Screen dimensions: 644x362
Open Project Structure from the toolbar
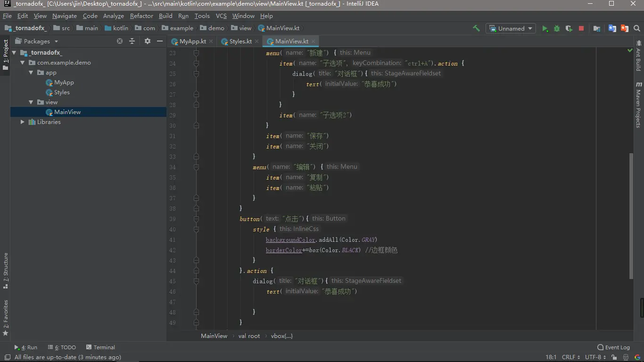pyautogui.click(x=597, y=28)
